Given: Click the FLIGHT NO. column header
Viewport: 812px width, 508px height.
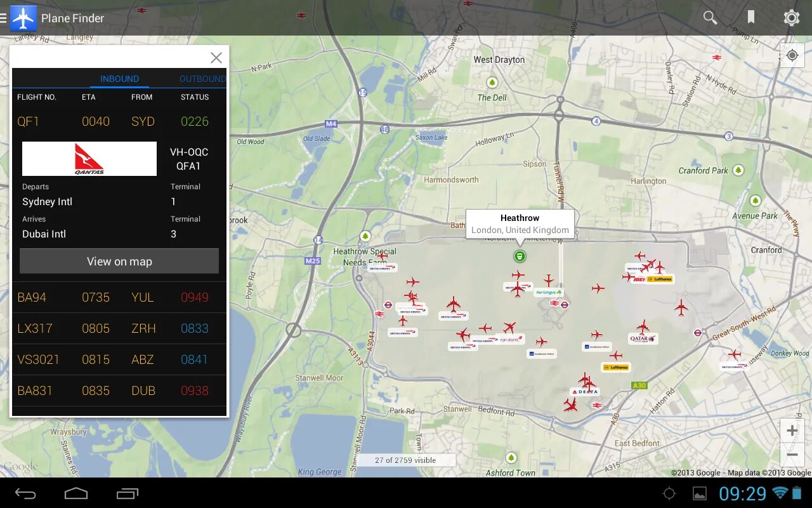Looking at the screenshot, I should click(x=37, y=97).
